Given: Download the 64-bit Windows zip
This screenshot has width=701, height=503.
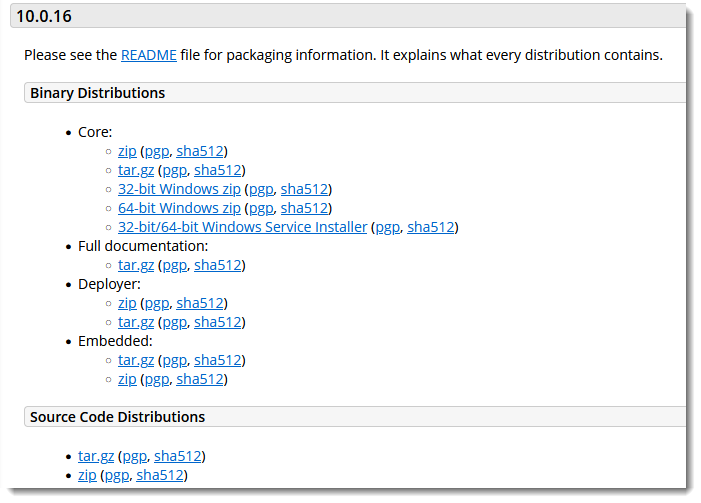Looking at the screenshot, I should click(179, 209).
